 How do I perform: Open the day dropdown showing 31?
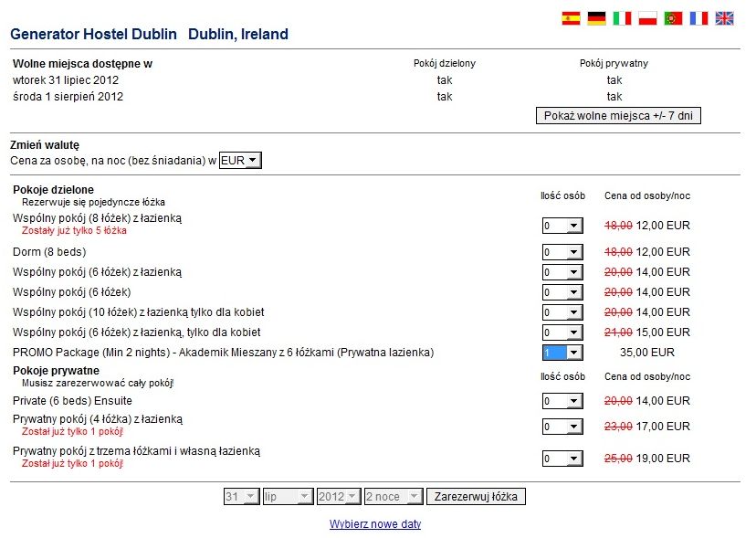tap(242, 497)
